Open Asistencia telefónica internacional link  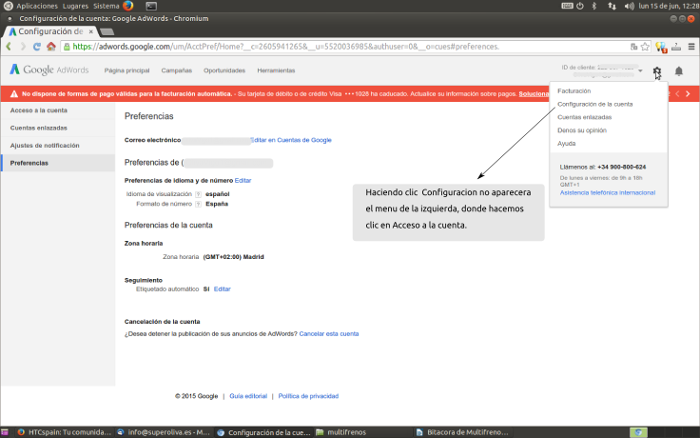coord(607,192)
